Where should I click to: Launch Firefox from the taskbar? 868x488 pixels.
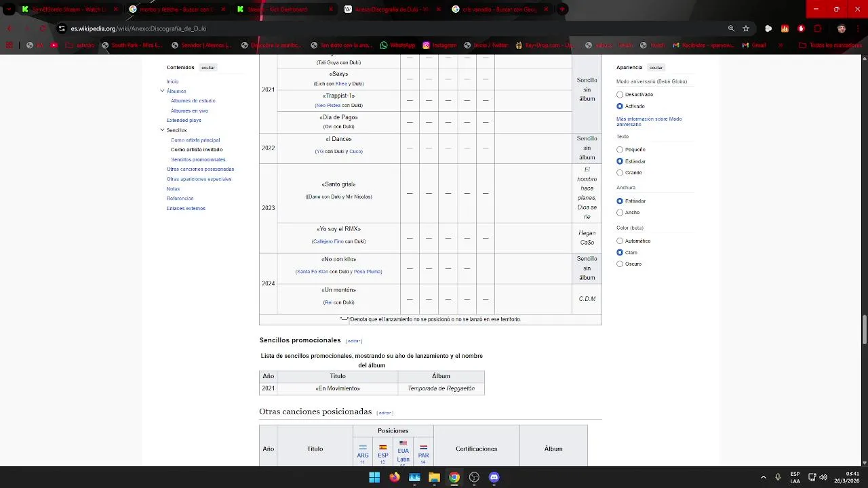point(395,477)
